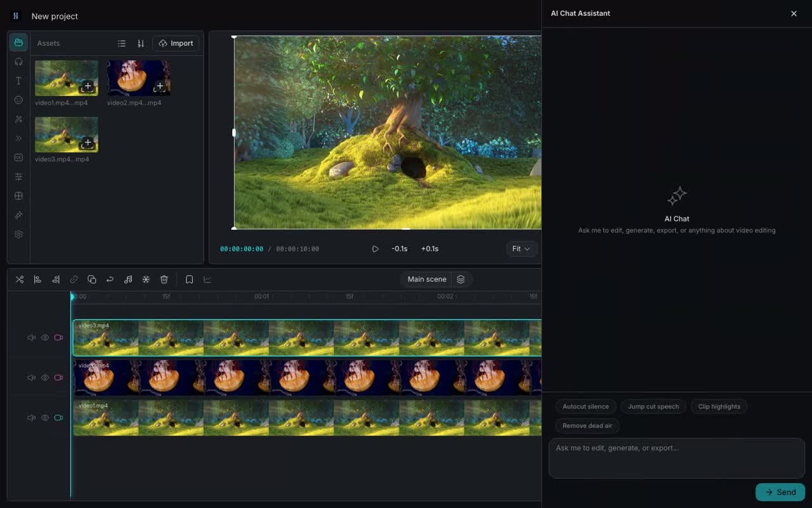812x508 pixels.
Task: Click the split scissors tool
Action: tap(20, 279)
